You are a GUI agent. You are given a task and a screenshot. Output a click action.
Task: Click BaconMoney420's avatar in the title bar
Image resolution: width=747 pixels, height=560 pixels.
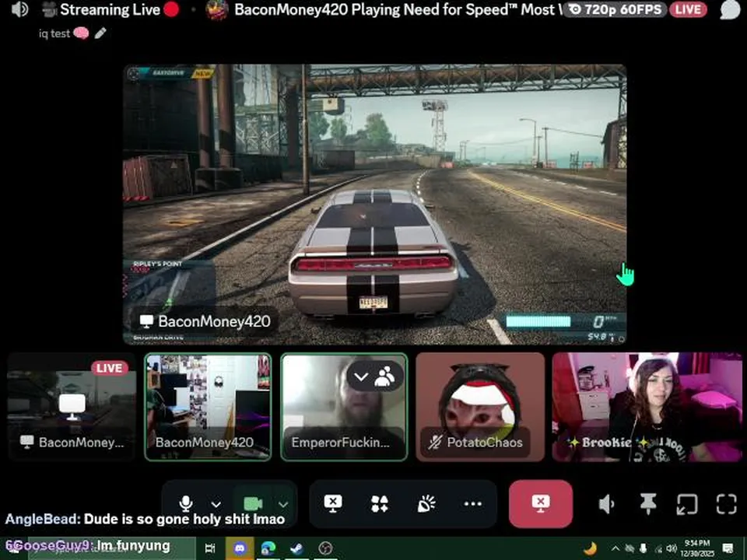(x=217, y=10)
